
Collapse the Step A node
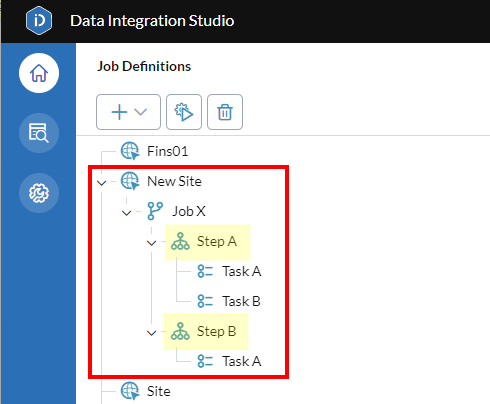152,243
